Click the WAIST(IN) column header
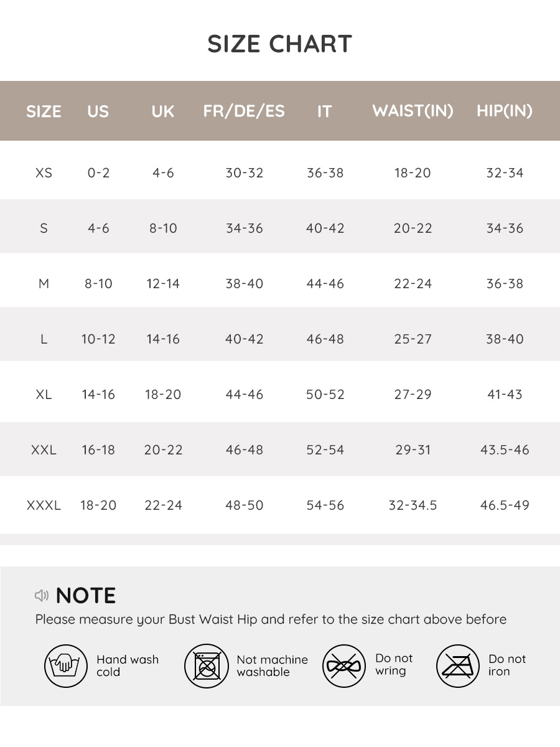The image size is (560, 747). tap(413, 111)
